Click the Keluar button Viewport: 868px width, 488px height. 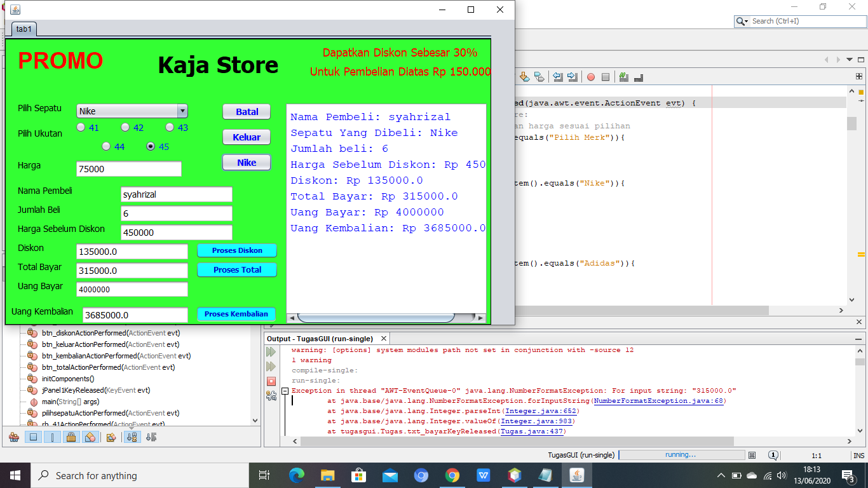pos(247,137)
